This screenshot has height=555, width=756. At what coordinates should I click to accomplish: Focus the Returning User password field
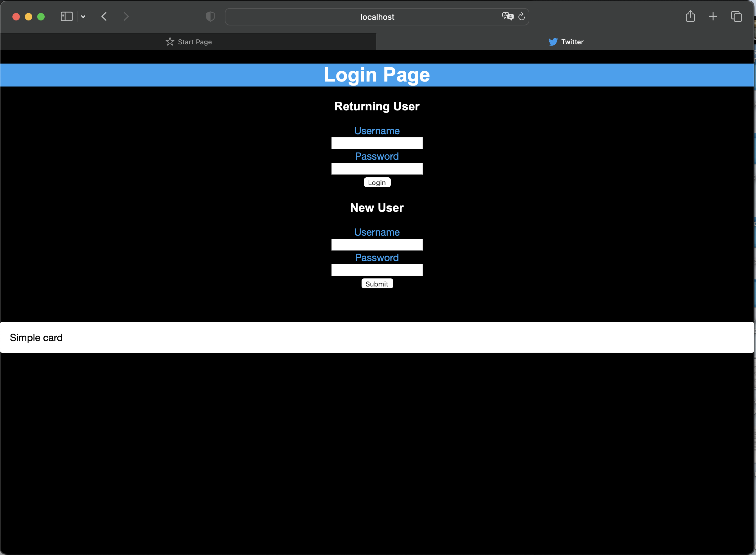377,169
